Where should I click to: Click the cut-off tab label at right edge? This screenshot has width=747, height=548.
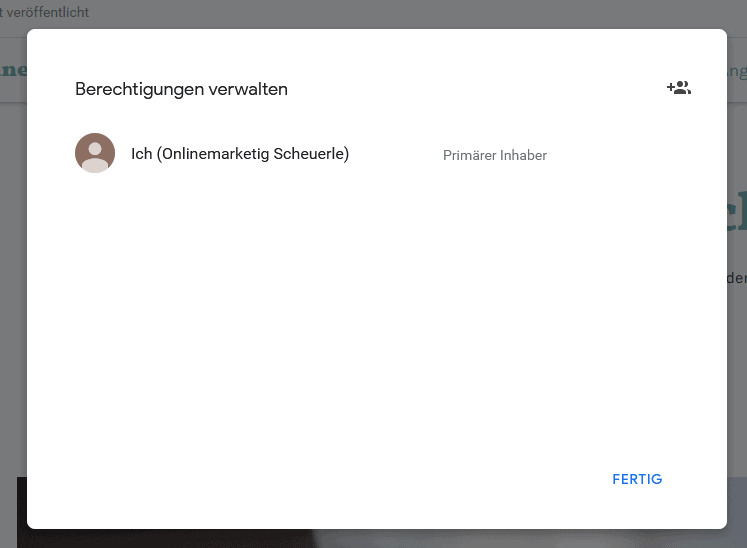pyautogui.click(x=736, y=70)
